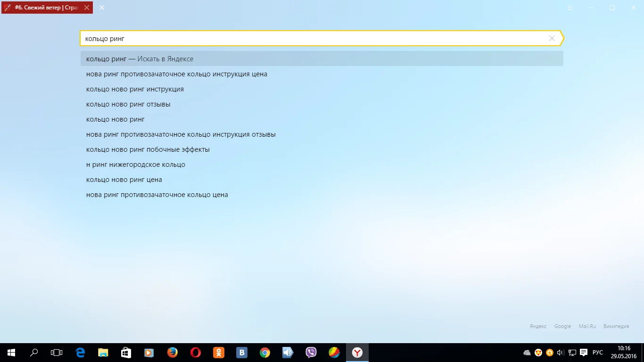This screenshot has height=362, width=644.
Task: Click OneDrive cloud tray icon
Action: (527, 353)
